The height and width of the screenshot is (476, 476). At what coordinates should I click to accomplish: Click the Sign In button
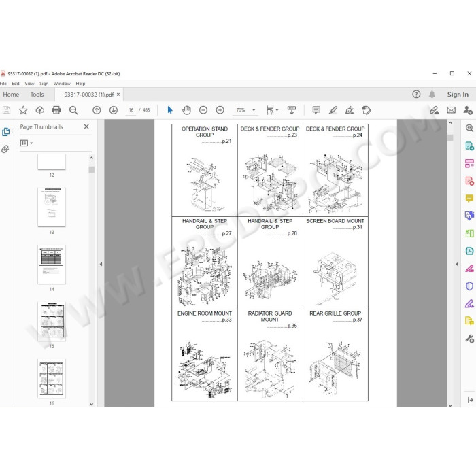tap(458, 95)
